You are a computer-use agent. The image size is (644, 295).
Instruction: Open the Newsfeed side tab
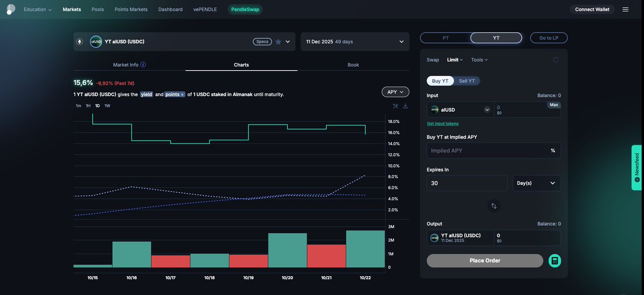pos(636,168)
